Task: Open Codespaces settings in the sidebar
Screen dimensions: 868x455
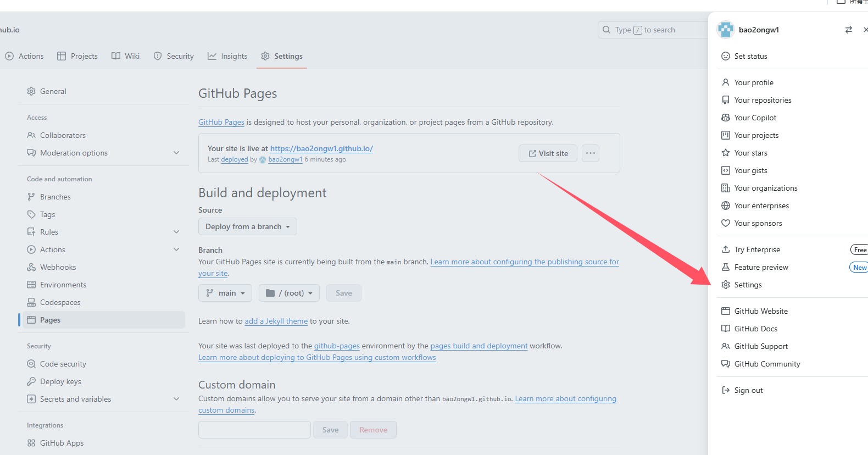Action: pyautogui.click(x=60, y=302)
